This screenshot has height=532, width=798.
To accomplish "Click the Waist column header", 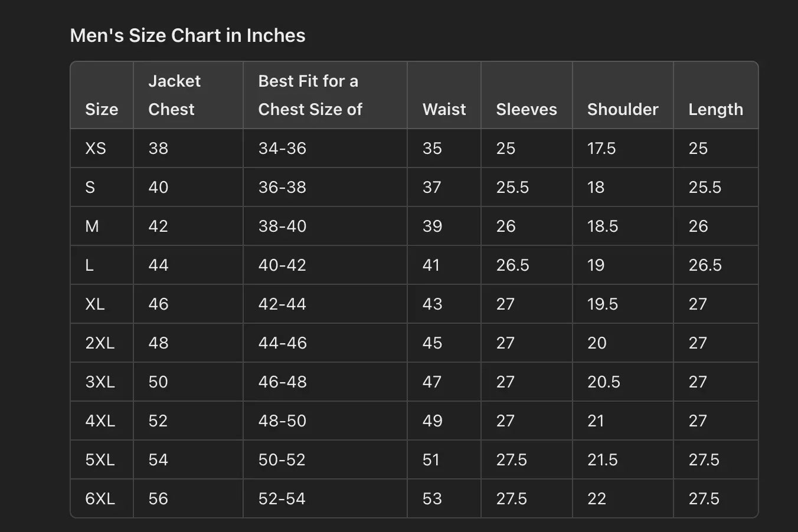I will point(444,109).
